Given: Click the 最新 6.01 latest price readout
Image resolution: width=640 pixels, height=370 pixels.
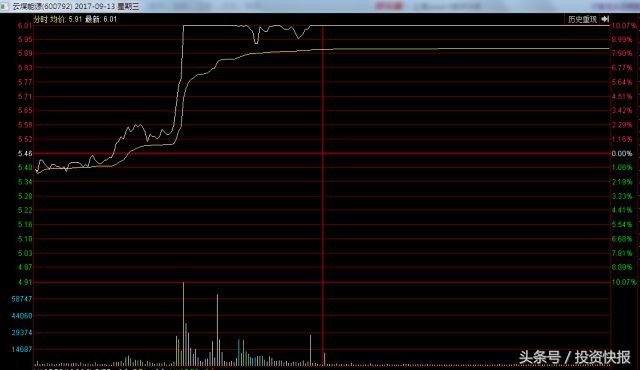Looking at the screenshot, I should point(101,19).
